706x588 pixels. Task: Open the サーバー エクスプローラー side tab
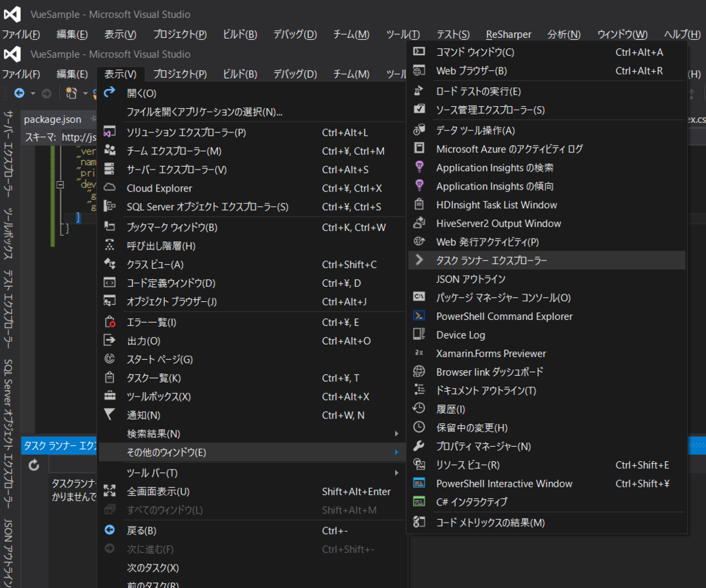coord(8,154)
